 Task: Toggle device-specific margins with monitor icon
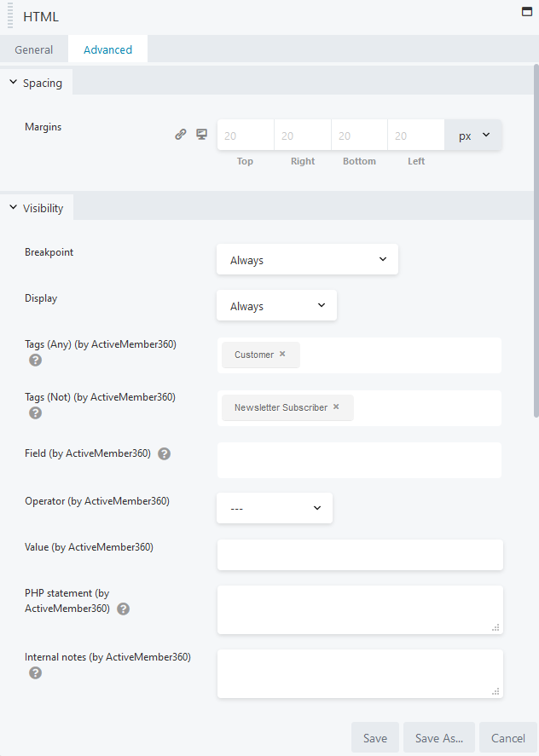pos(201,134)
